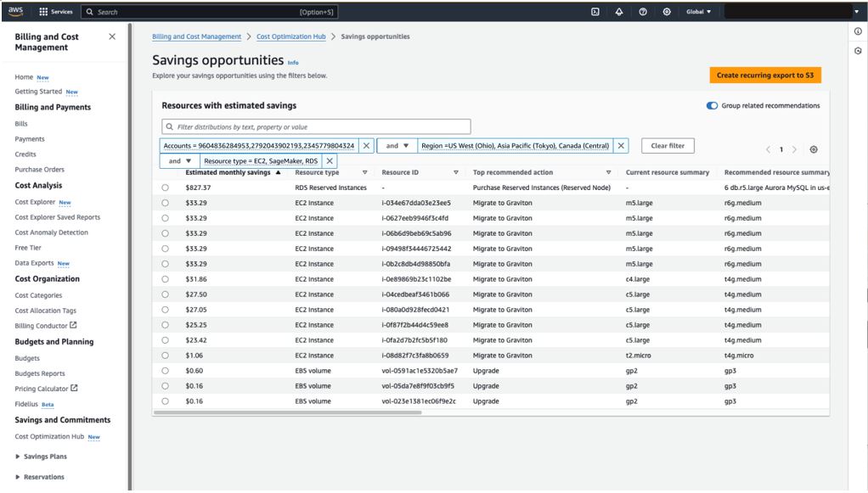Screen dimensions: 868x493
Task: Click Purchase Reserved Instances (Reserved Node) cell
Action: coord(541,188)
